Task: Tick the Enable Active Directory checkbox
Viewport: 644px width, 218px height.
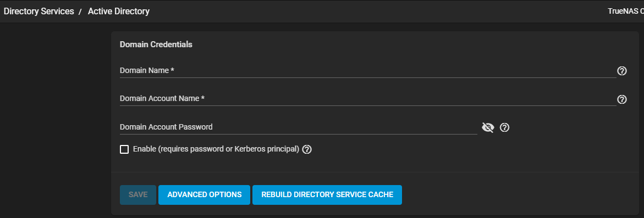Action: (x=124, y=149)
